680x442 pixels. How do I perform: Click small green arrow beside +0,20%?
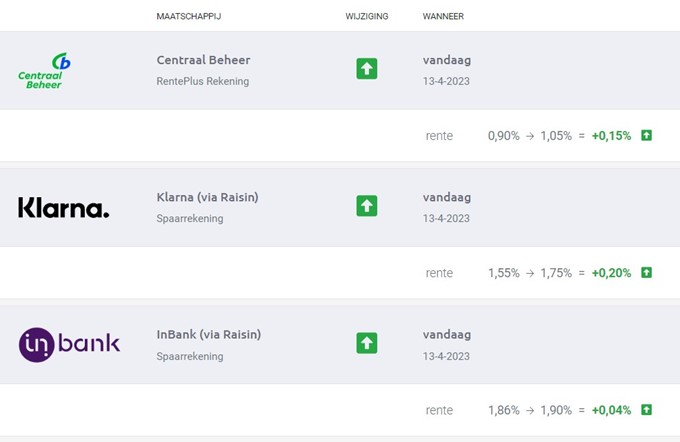point(646,272)
